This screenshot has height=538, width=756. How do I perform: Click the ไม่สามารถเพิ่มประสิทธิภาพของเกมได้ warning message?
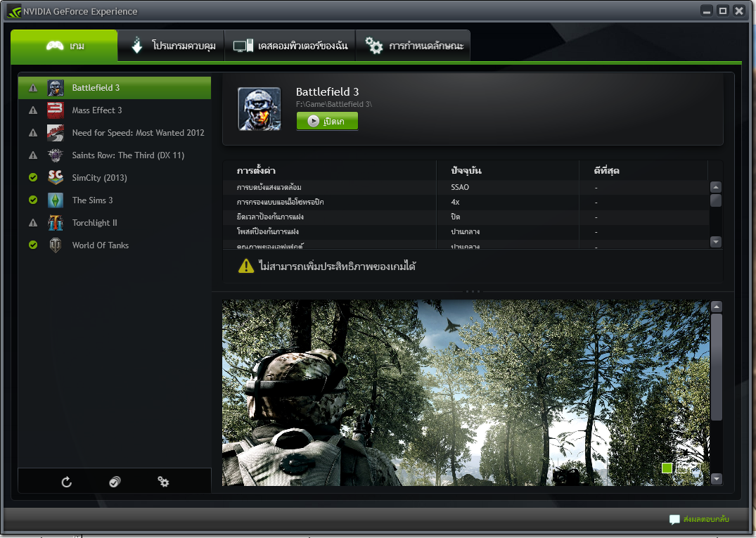[337, 266]
